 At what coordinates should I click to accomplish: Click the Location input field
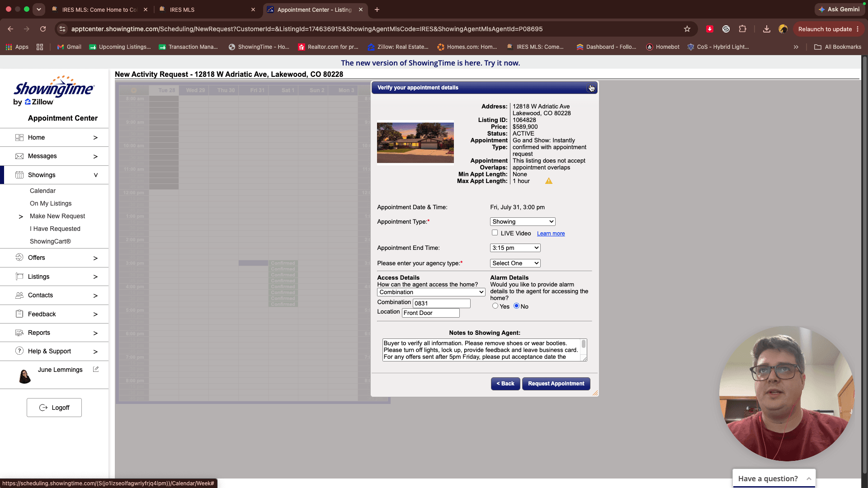point(431,313)
